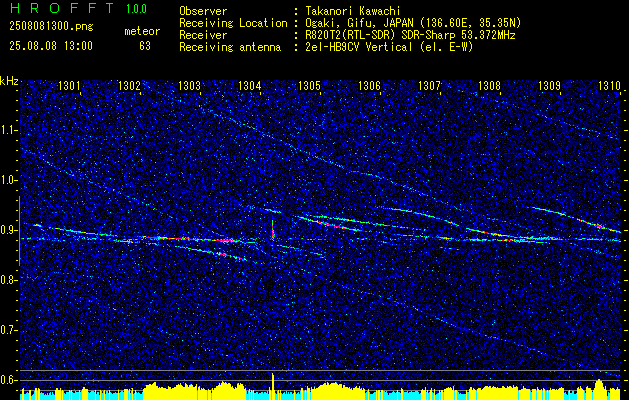Image resolution: width=629 pixels, height=400 pixels.
Task: Click the 1.0 frequency axis label
Action: pos(9,180)
